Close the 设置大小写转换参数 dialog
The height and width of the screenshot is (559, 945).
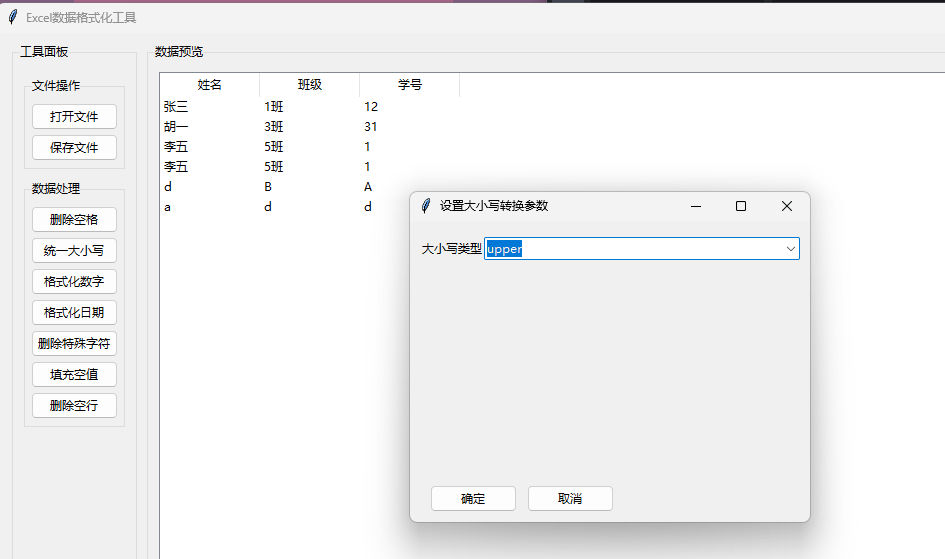786,206
